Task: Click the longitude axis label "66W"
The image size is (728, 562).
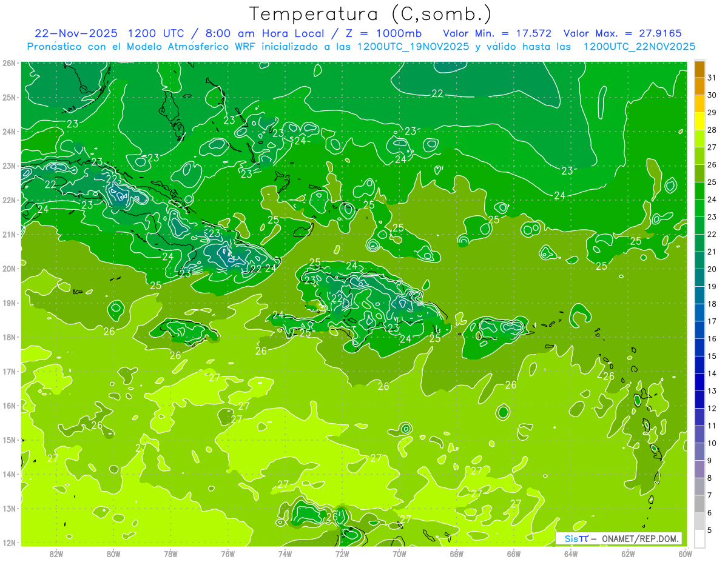Action: coord(513,553)
